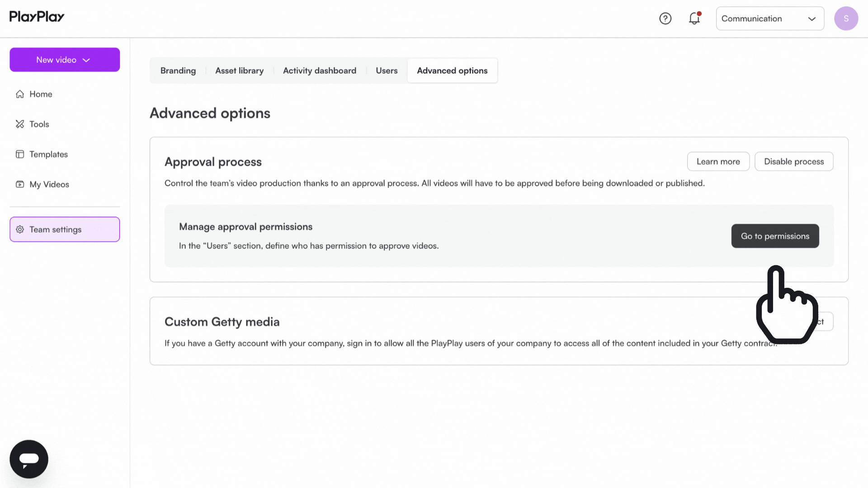Viewport: 868px width, 488px height.
Task: Expand the Communication team dropdown
Action: coord(769,19)
